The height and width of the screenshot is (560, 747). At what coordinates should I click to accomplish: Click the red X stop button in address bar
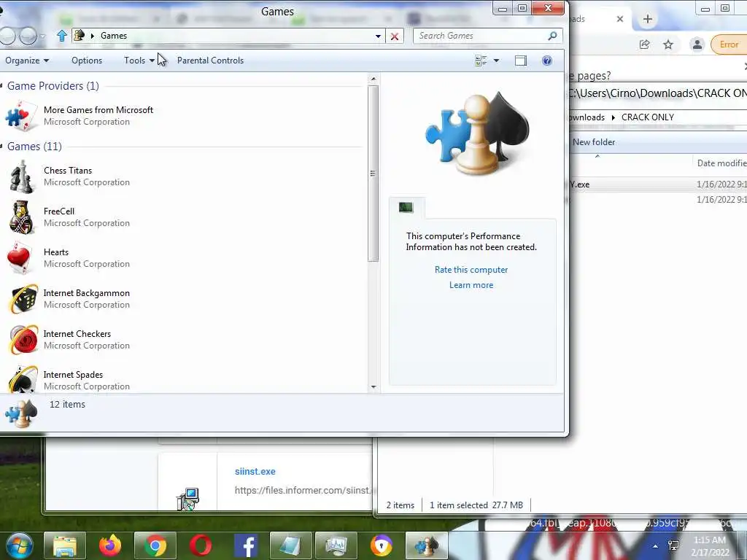click(x=395, y=36)
